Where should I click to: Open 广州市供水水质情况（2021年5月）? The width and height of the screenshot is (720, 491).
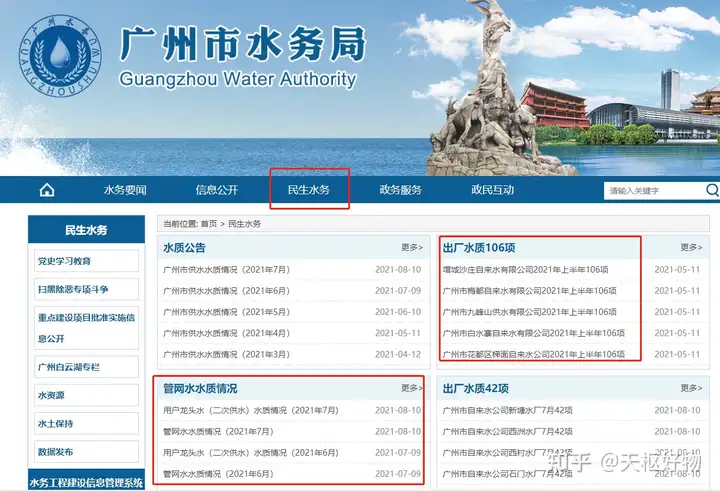click(226, 312)
